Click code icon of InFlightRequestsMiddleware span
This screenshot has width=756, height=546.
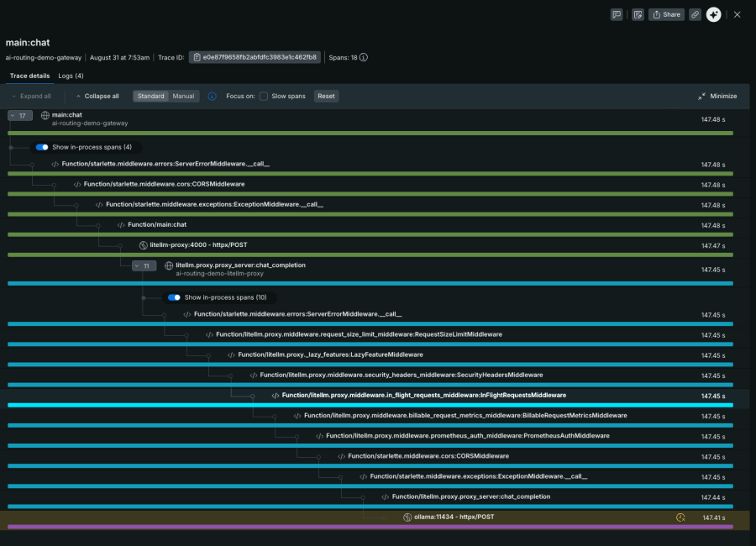click(276, 396)
